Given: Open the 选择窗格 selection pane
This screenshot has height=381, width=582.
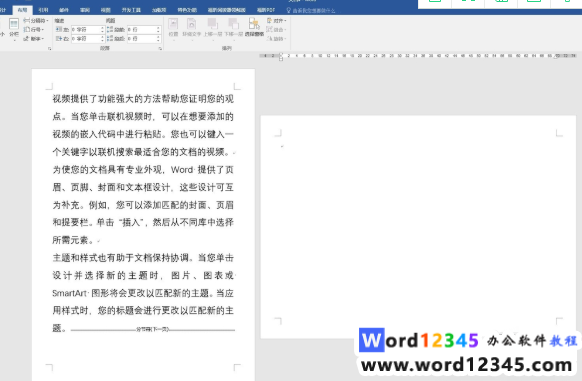Looking at the screenshot, I should point(254,27).
